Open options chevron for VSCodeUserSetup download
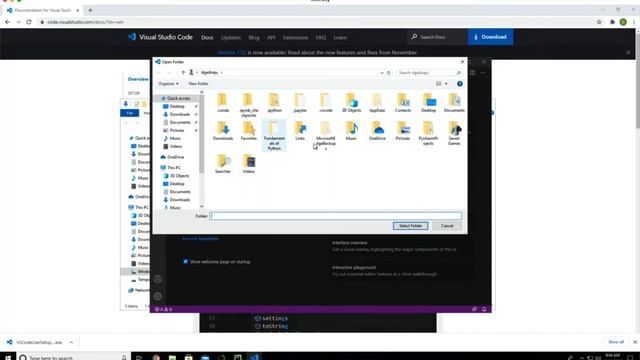 coord(71,342)
